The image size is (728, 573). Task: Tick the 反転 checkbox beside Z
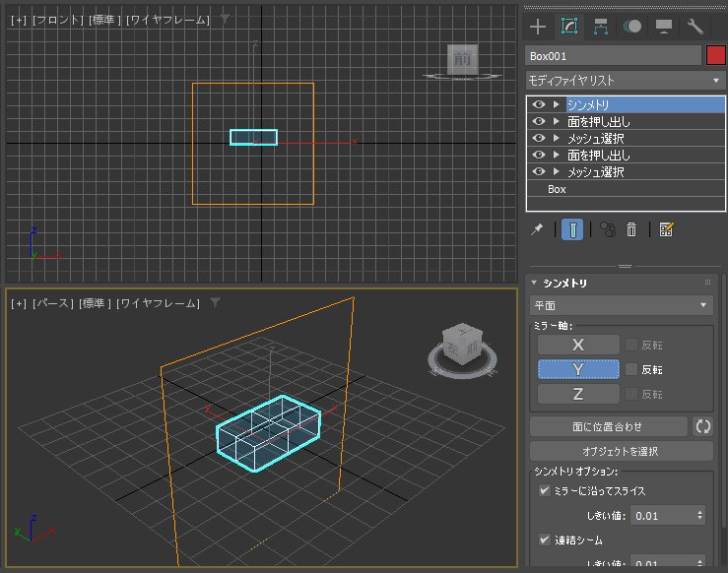point(630,394)
